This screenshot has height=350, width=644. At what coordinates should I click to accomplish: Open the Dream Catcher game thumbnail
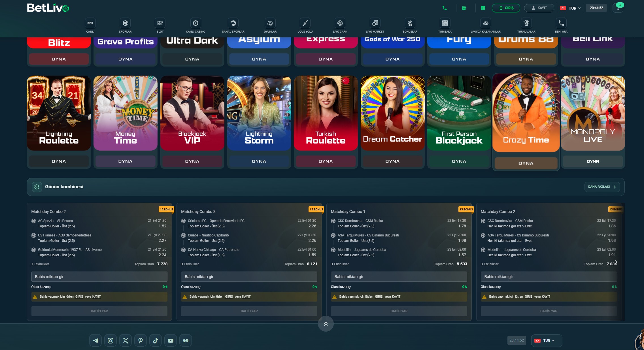pyautogui.click(x=392, y=113)
